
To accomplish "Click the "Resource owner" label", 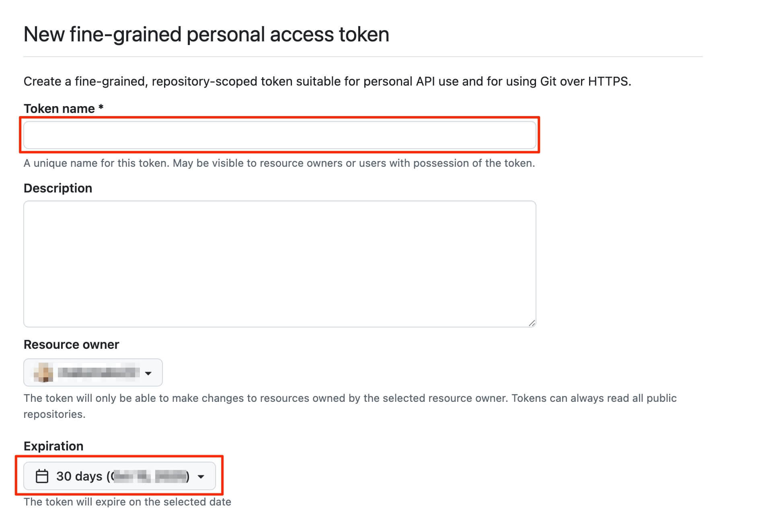I will (x=71, y=344).
